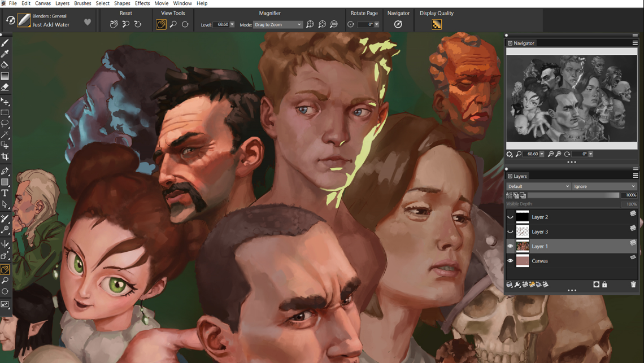Open the Layers panel options menu
Viewport: 644px width, 363px height.
tap(635, 176)
